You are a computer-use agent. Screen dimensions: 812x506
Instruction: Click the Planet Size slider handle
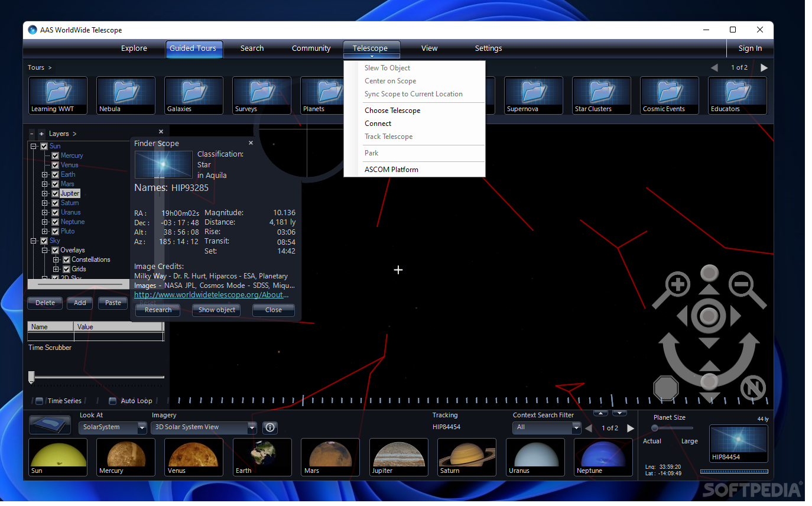pos(654,428)
